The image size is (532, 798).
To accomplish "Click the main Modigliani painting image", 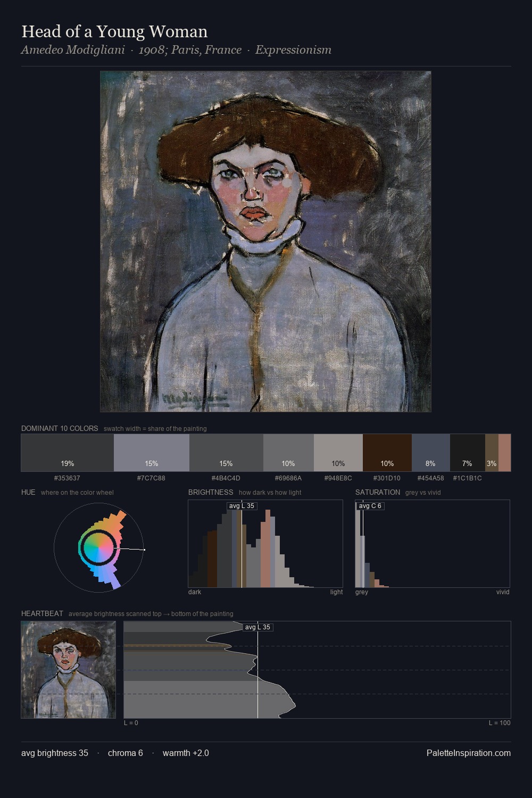I will 265,242.
